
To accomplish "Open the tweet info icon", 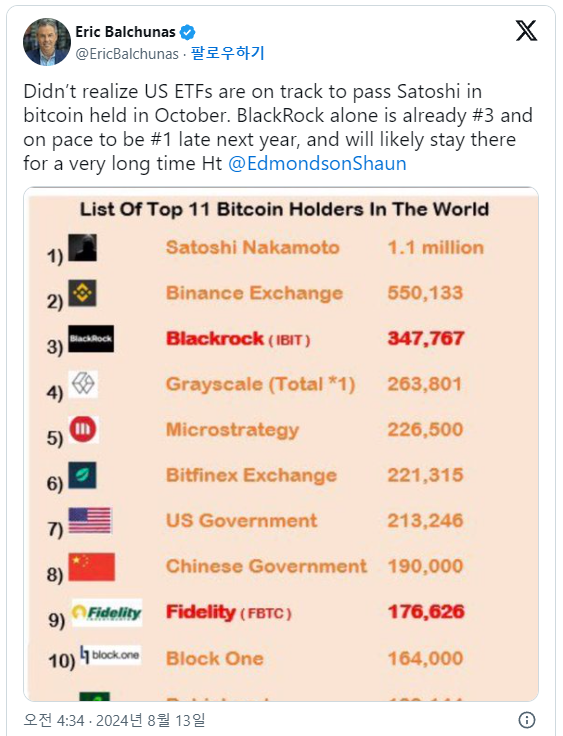I will pyautogui.click(x=527, y=720).
